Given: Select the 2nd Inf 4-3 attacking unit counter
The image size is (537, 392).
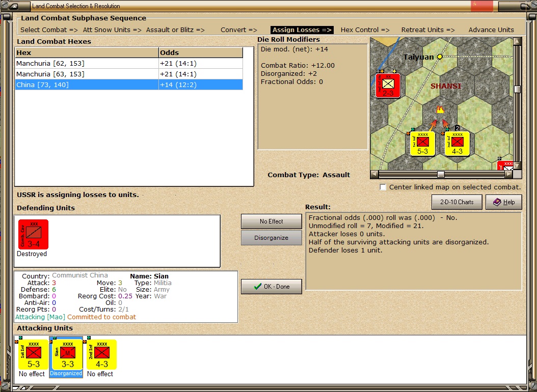Looking at the screenshot, I should click(x=102, y=354).
